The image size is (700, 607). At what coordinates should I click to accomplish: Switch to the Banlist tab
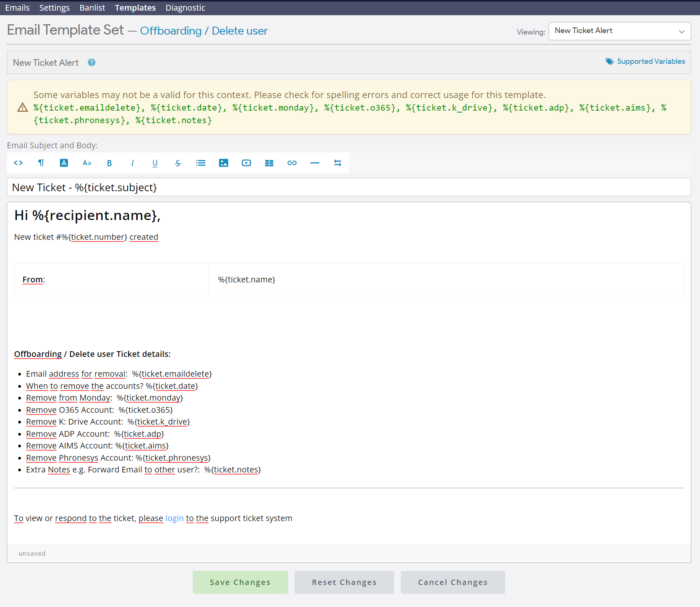(92, 8)
